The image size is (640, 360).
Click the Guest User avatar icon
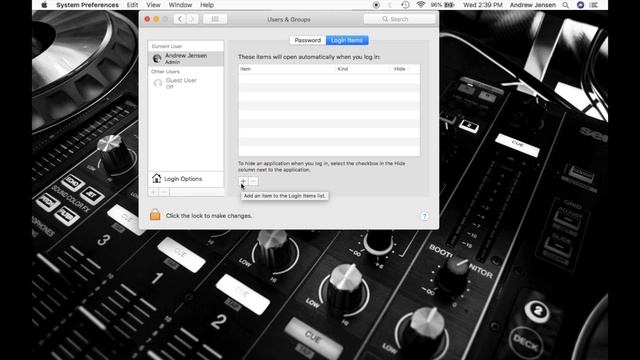tap(158, 83)
